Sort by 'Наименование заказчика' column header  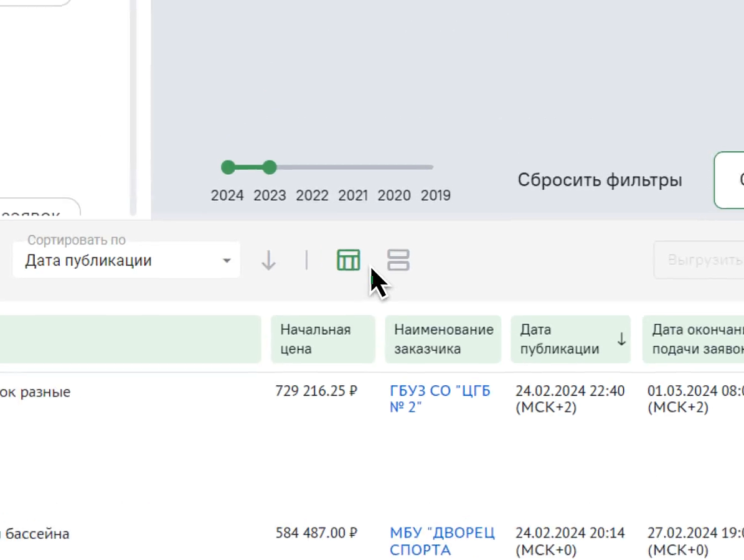coord(443,340)
